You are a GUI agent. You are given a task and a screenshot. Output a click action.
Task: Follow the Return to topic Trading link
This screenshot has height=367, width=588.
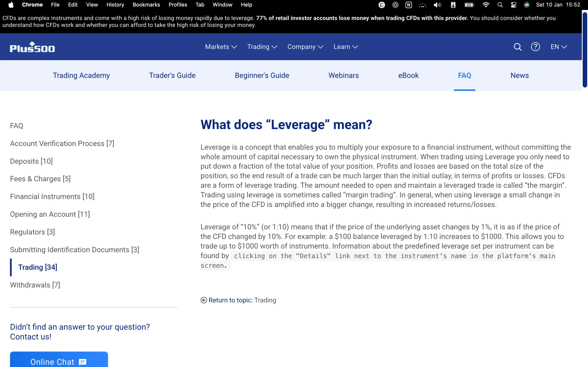tap(230, 300)
